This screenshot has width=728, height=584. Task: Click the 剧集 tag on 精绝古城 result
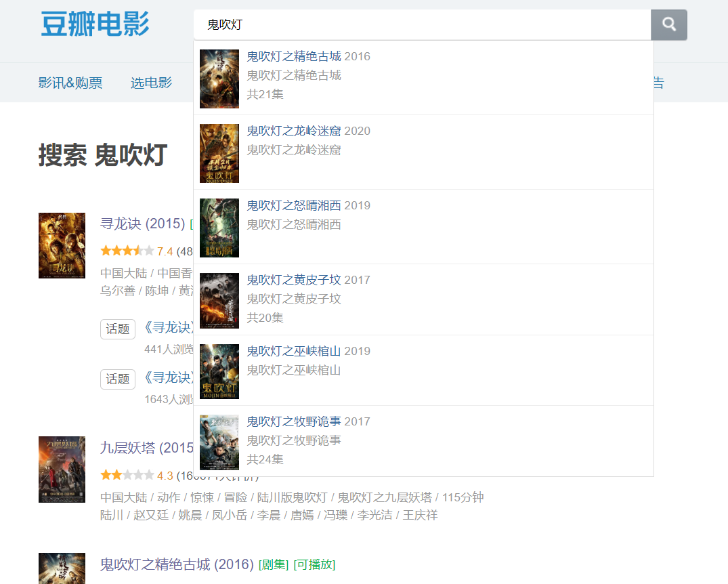point(274,564)
